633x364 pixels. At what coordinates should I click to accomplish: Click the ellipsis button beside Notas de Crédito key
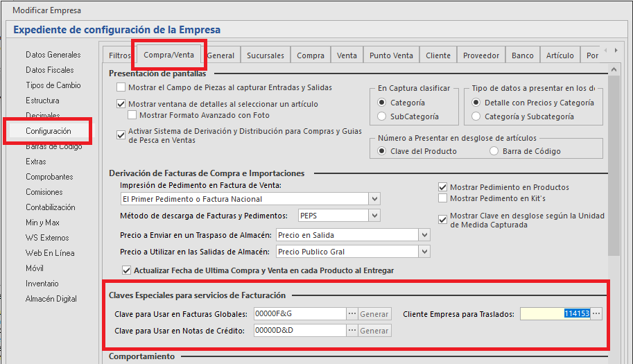point(352,331)
